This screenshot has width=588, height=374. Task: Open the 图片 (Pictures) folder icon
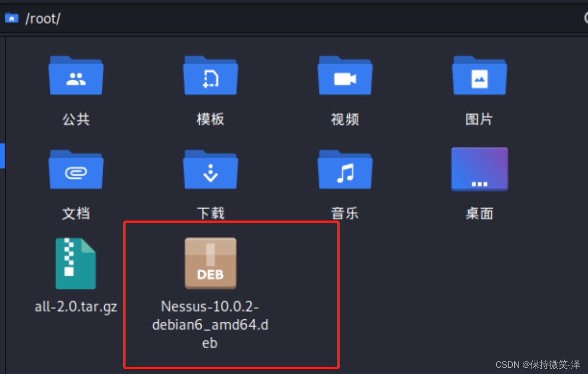point(480,76)
